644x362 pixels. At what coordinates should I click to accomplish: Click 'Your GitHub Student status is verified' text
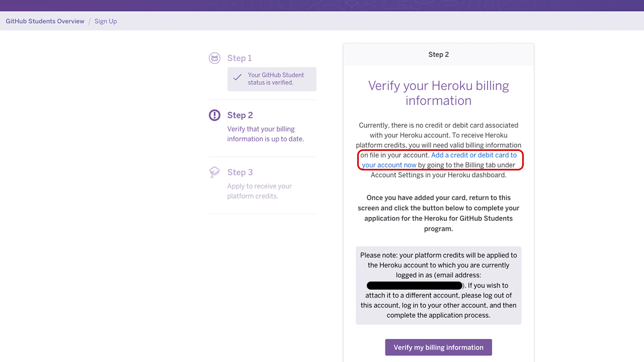[276, 79]
